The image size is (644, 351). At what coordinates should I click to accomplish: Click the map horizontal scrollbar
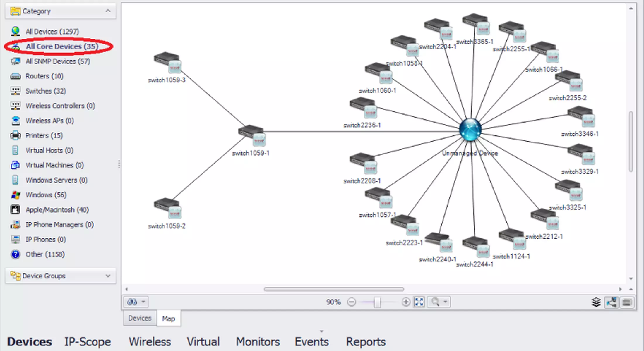[334, 289]
